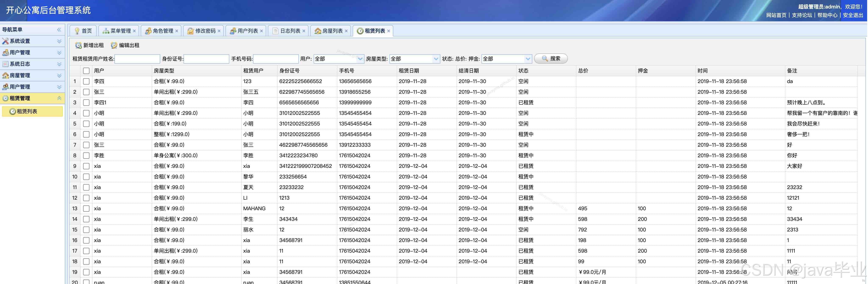Collapse the 导航菜单 sidebar panel
The image size is (868, 284).
(x=59, y=30)
